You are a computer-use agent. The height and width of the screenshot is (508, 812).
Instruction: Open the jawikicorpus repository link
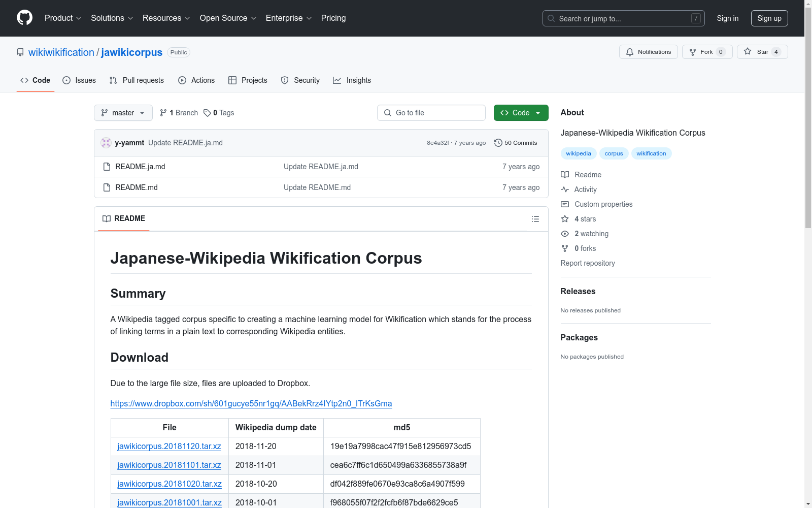coord(132,52)
